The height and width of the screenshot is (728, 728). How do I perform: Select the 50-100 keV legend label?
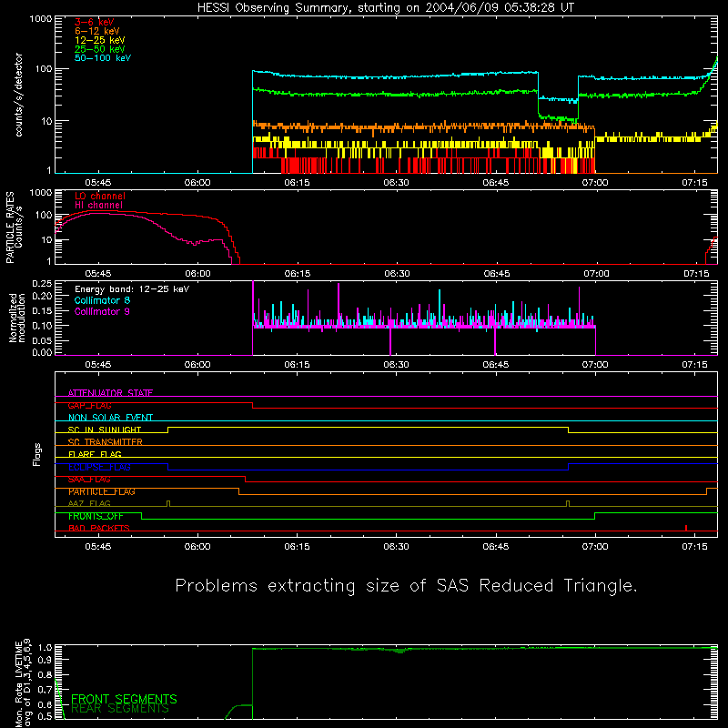click(x=102, y=58)
